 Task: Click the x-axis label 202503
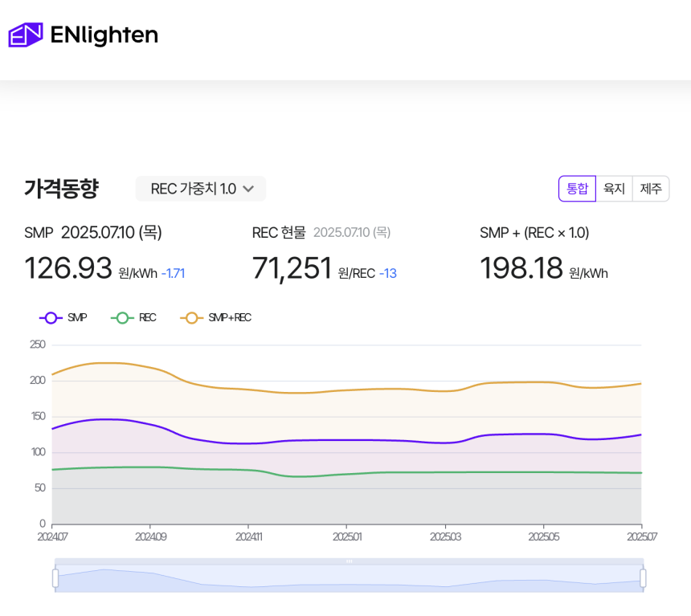[x=446, y=536]
